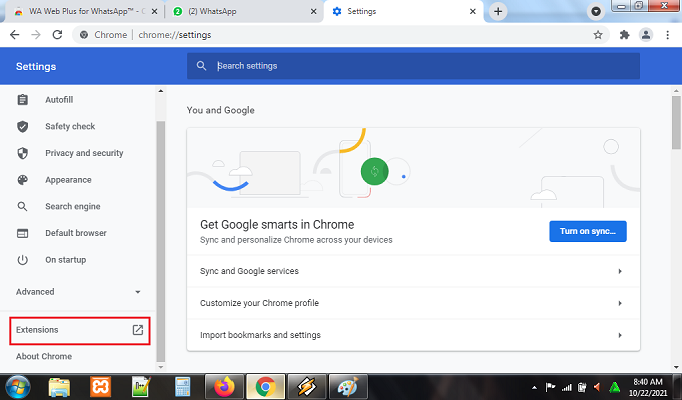
Task: Click the Action Center flag tray icon
Action: pos(550,387)
